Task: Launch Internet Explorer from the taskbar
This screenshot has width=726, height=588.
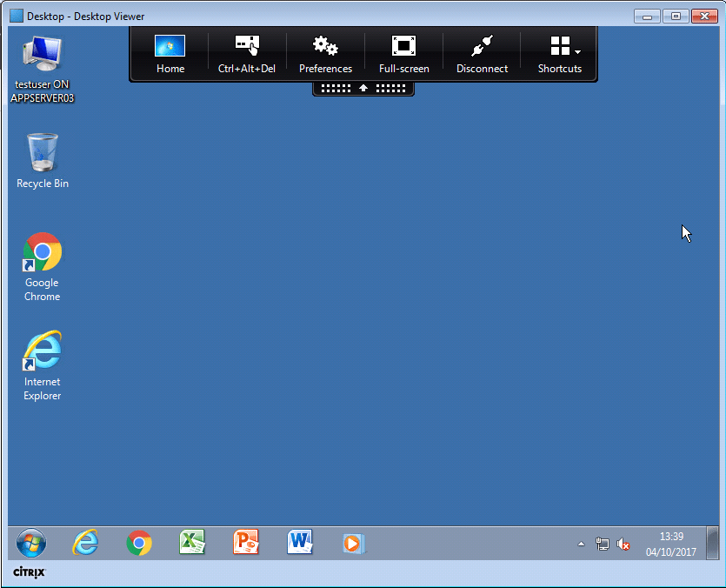Action: coord(85,543)
